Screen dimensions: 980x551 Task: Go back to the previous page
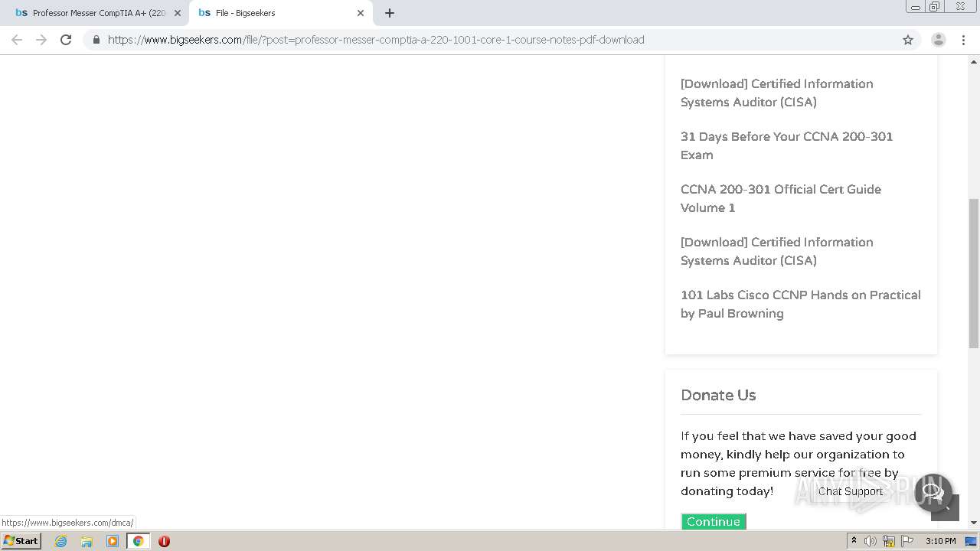click(17, 40)
